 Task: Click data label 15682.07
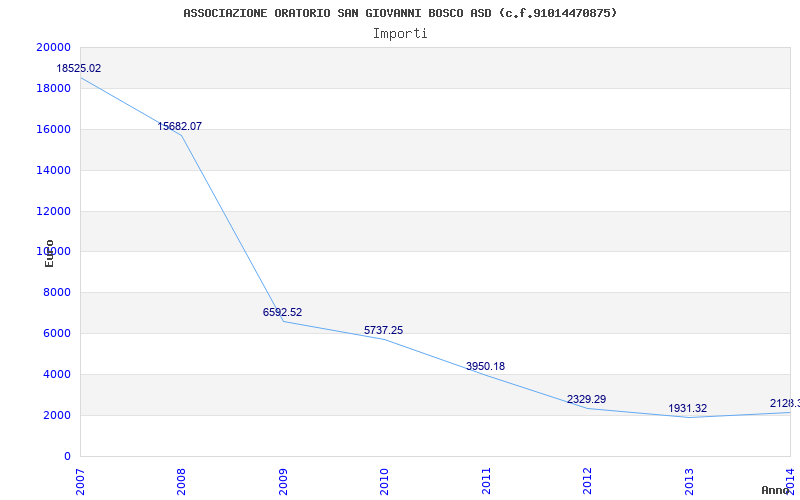point(180,127)
